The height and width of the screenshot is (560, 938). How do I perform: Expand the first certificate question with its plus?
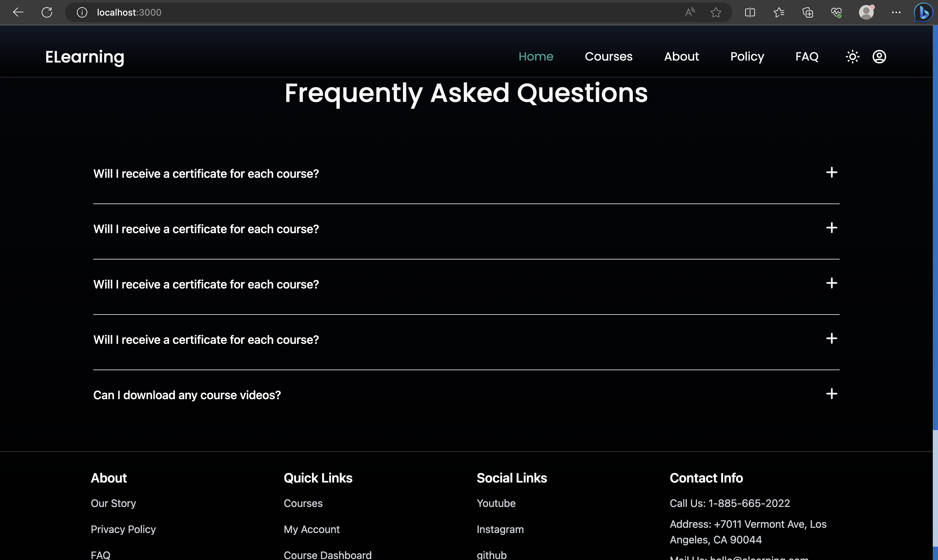point(831,173)
